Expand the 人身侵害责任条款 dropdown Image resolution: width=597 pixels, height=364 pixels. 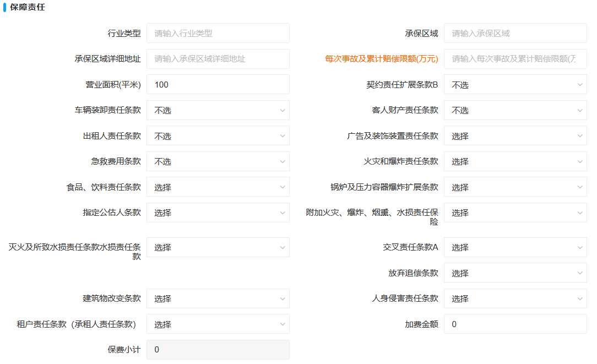pos(515,298)
